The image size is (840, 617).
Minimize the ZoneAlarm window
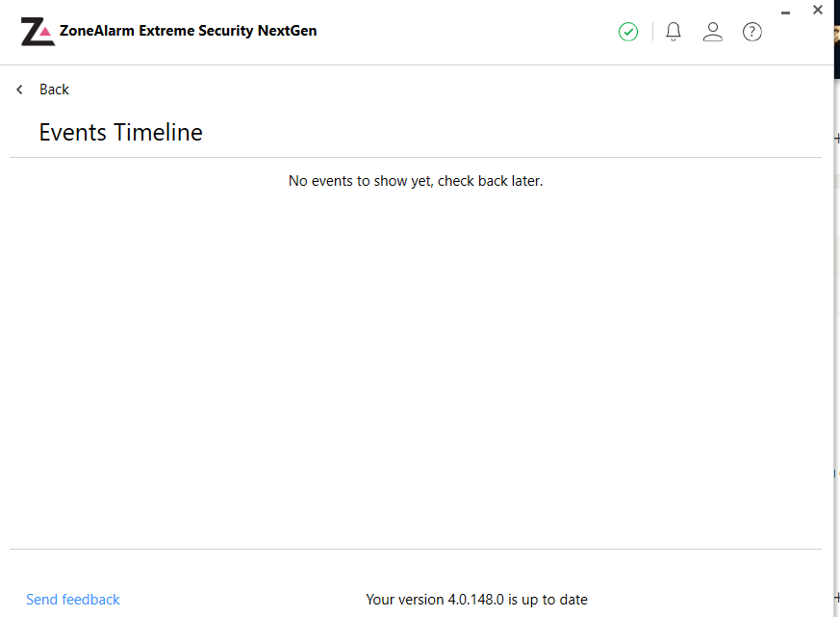click(x=785, y=12)
